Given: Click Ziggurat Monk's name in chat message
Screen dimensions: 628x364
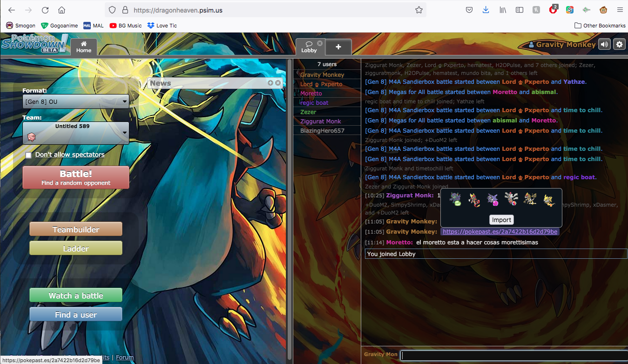Looking at the screenshot, I should pyautogui.click(x=410, y=195).
